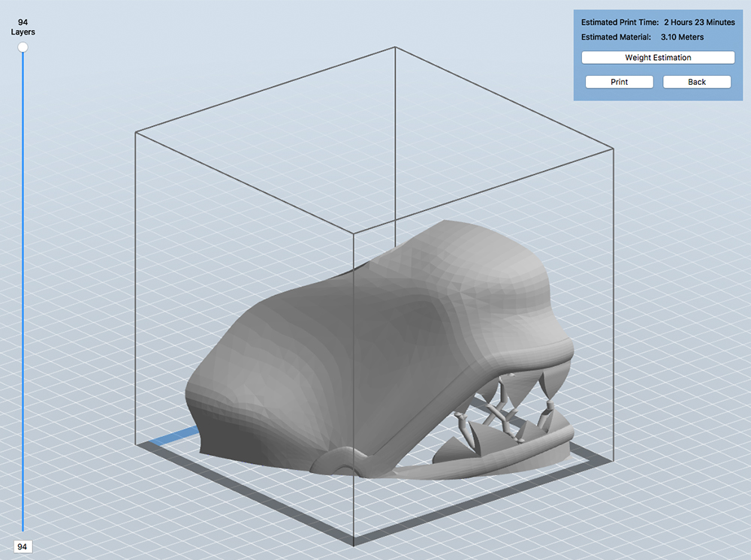Click the '3.10 Meters' material value
751x560 pixels.
(682, 37)
